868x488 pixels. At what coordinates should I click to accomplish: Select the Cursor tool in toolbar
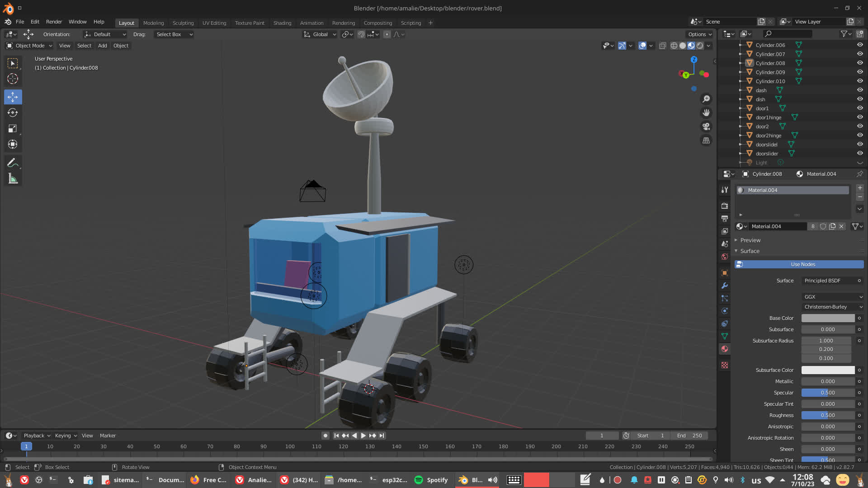coord(13,79)
